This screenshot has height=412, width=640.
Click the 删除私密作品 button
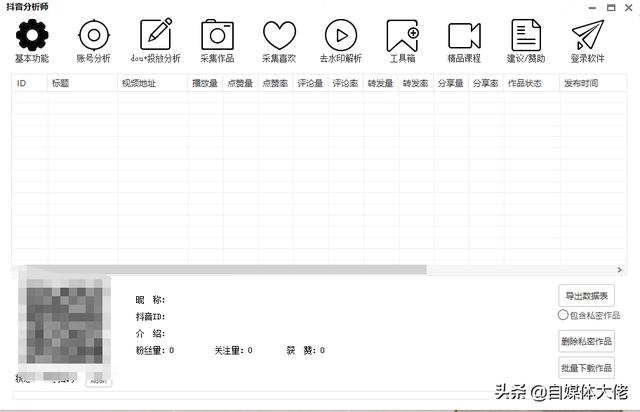586,341
